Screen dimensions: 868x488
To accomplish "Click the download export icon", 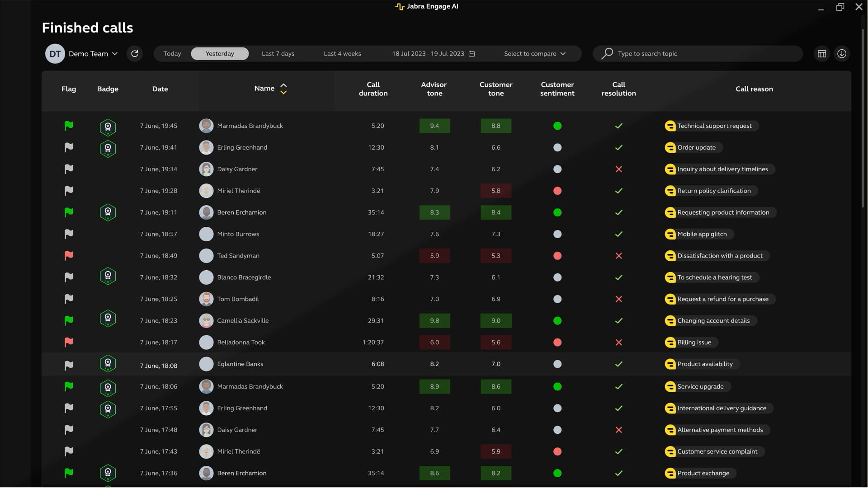I will click(x=842, y=54).
